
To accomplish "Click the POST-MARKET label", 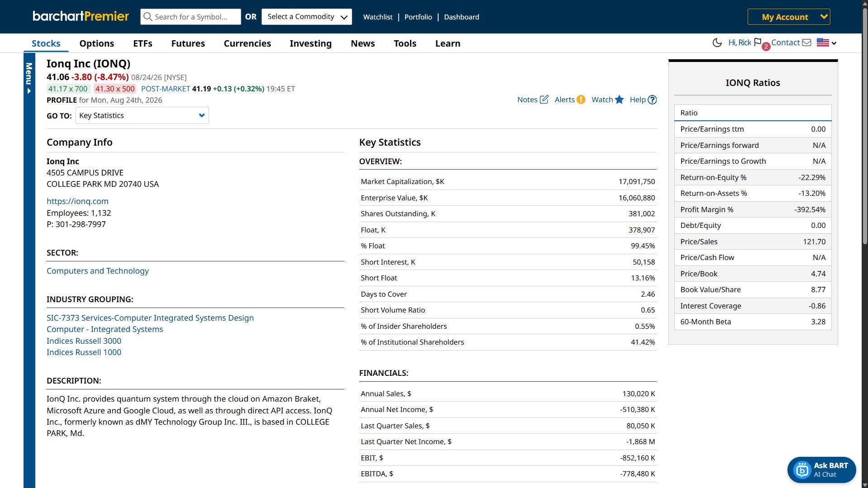I will pyautogui.click(x=165, y=89).
